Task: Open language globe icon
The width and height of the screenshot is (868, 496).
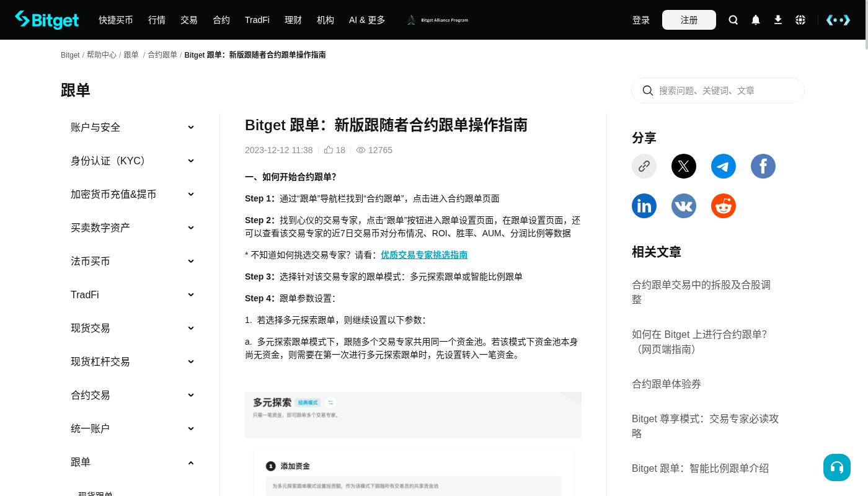Action: click(800, 20)
